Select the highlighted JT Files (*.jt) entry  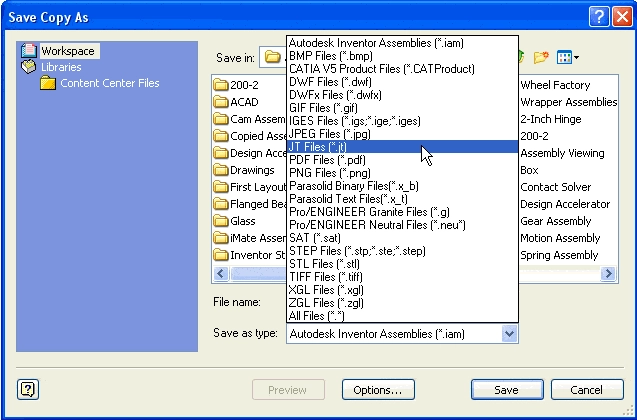coord(402,147)
